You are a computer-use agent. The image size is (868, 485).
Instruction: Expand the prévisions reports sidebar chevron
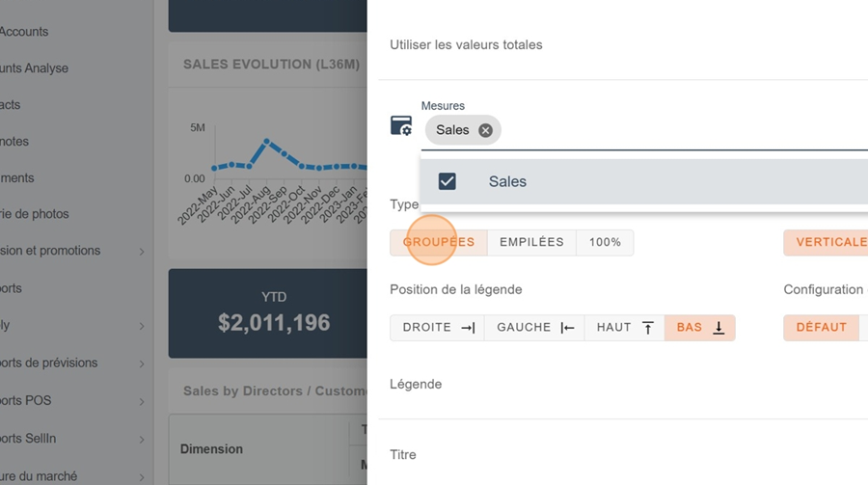coord(142,364)
